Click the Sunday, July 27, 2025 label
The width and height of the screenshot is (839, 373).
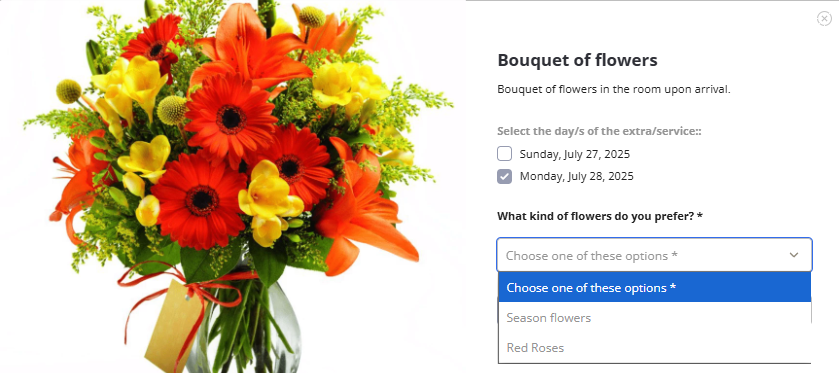(x=575, y=155)
